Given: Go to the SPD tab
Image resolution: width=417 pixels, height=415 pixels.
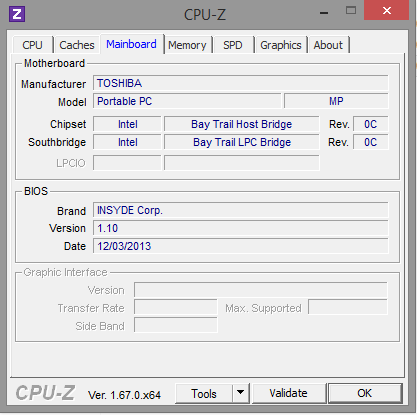Looking at the screenshot, I should [233, 45].
